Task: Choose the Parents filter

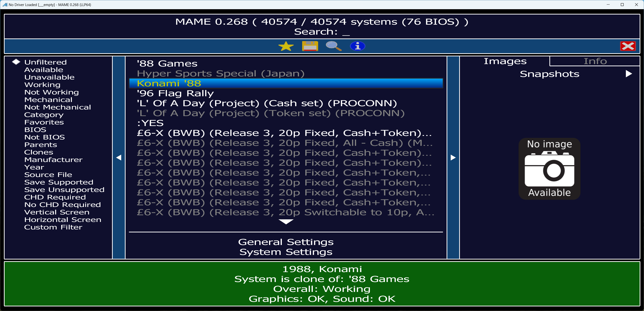Action: point(41,145)
